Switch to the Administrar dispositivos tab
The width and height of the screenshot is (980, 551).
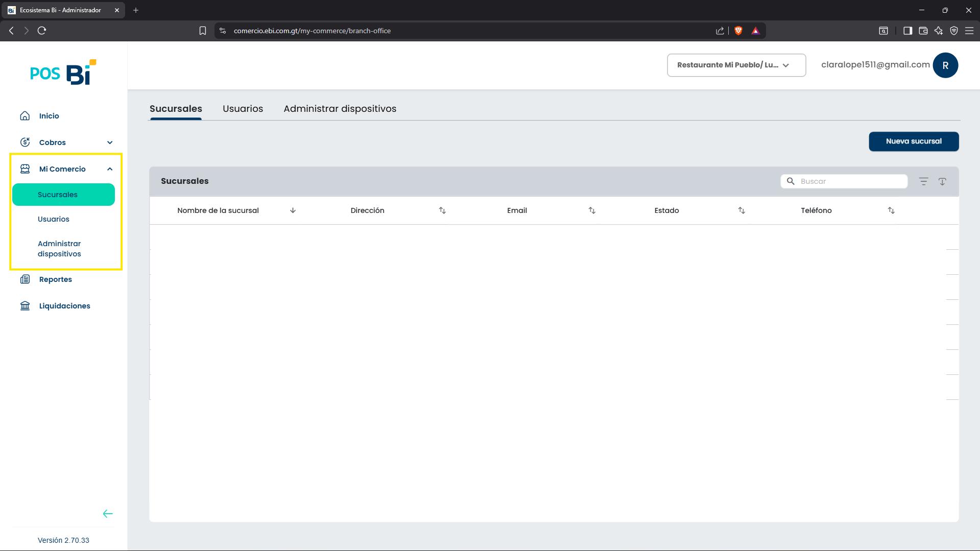click(340, 109)
